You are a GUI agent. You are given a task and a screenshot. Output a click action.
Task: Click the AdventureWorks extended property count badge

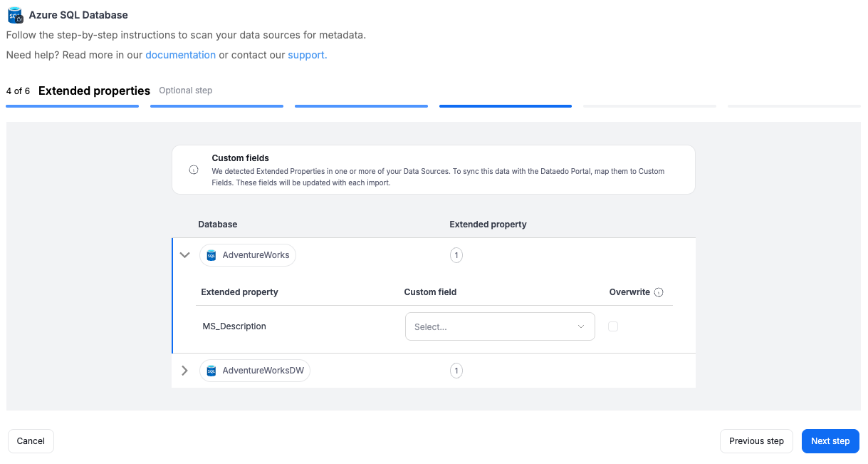click(x=456, y=255)
